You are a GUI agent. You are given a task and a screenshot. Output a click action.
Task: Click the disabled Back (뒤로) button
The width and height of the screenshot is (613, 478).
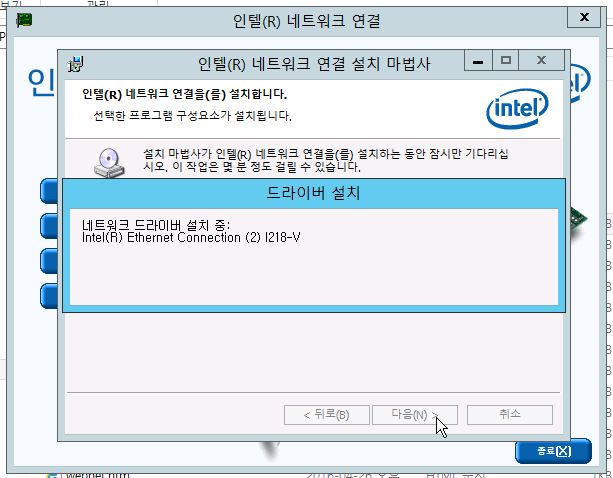pyautogui.click(x=326, y=415)
